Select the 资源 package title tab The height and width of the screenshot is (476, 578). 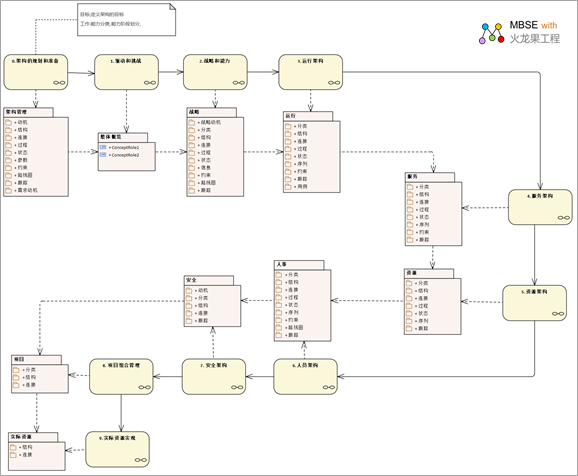[x=429, y=273]
